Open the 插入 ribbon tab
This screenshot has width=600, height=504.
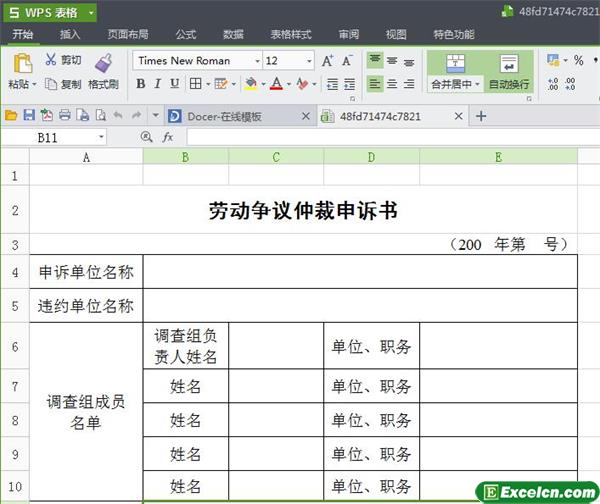click(x=70, y=34)
